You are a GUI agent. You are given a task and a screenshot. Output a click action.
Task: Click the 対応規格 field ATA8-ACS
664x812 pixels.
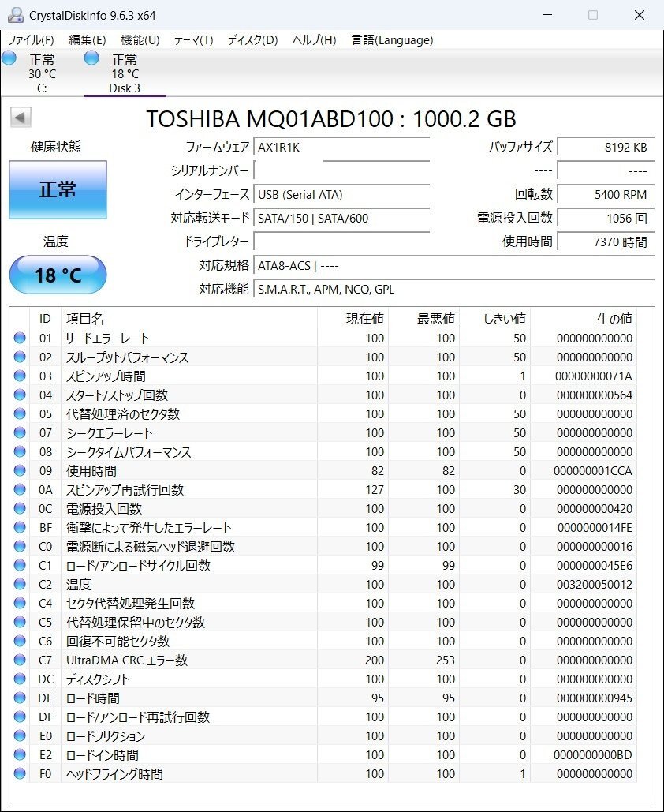454,266
